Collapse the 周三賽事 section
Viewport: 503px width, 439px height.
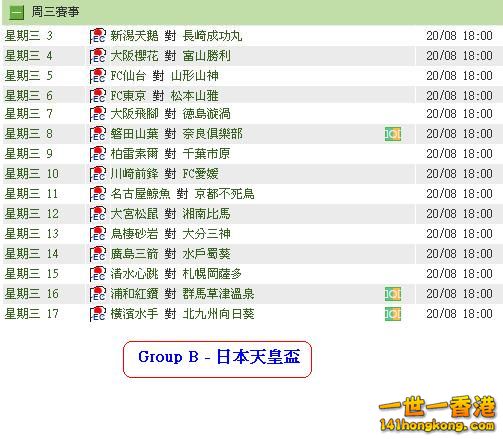(x=16, y=13)
